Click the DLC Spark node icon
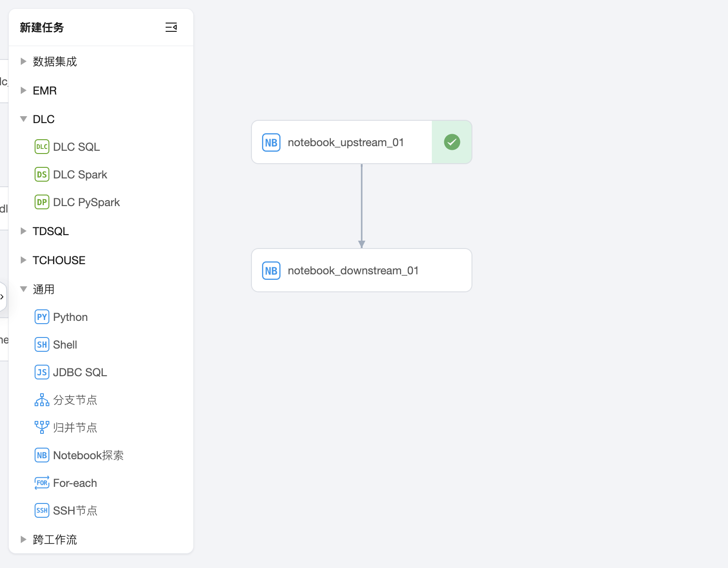 [x=42, y=174]
